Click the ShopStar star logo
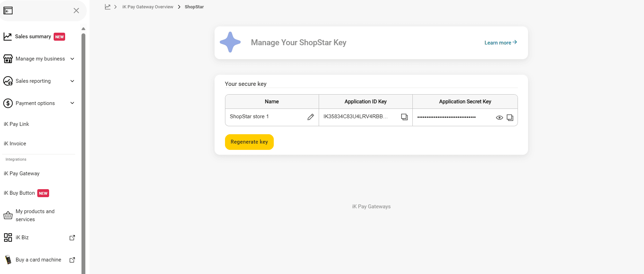Image resolution: width=644 pixels, height=274 pixels. (230, 42)
